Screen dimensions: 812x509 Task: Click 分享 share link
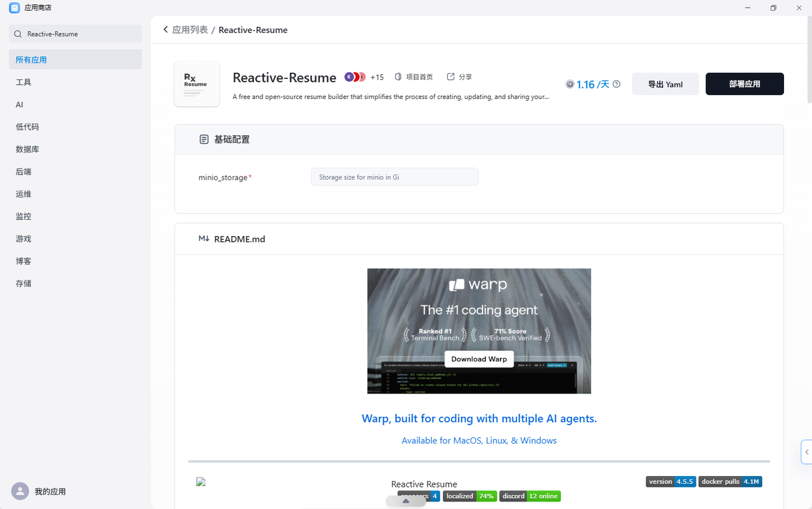click(x=459, y=77)
